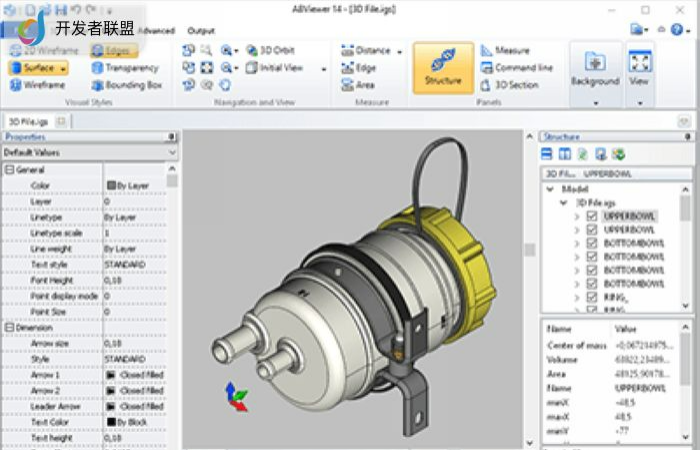
Task: Start 3D Orbit navigation
Action: click(271, 50)
